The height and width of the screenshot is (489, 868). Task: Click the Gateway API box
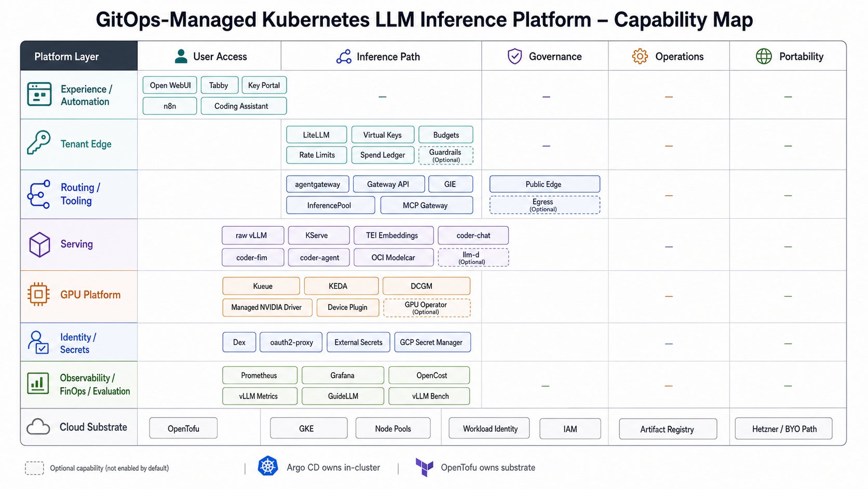point(389,184)
